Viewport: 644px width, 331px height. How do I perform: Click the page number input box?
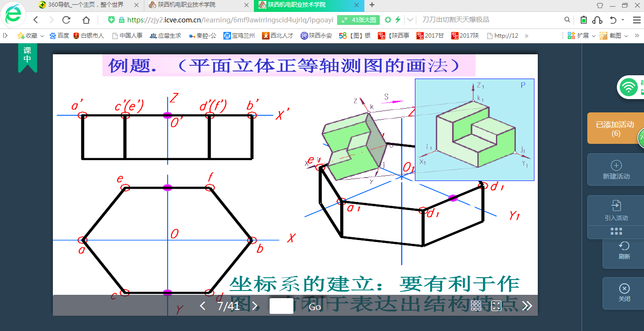pyautogui.click(x=281, y=306)
